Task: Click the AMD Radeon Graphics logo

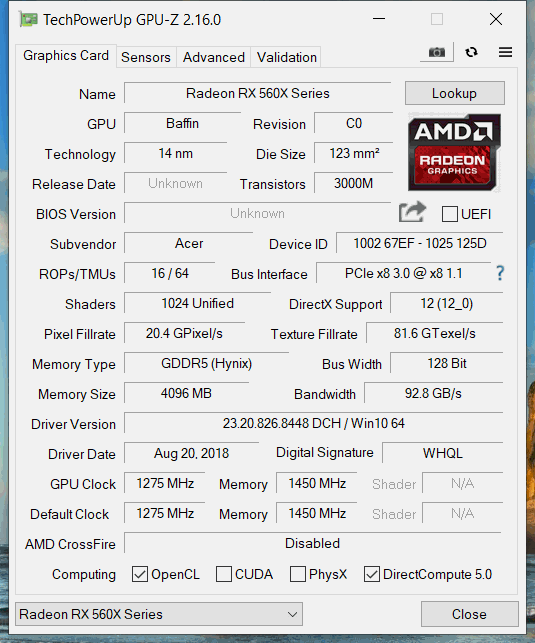Action: [454, 153]
